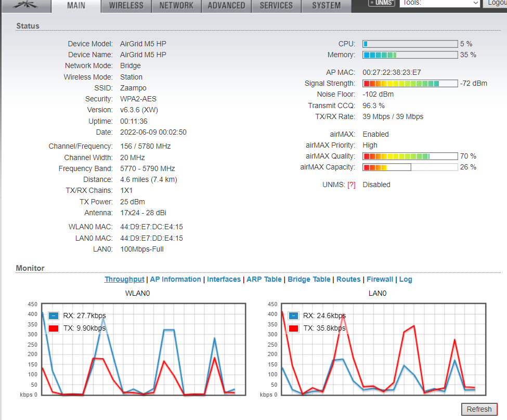Show the Throughput monitor
Screen dimensions: 507x420
[124, 279]
